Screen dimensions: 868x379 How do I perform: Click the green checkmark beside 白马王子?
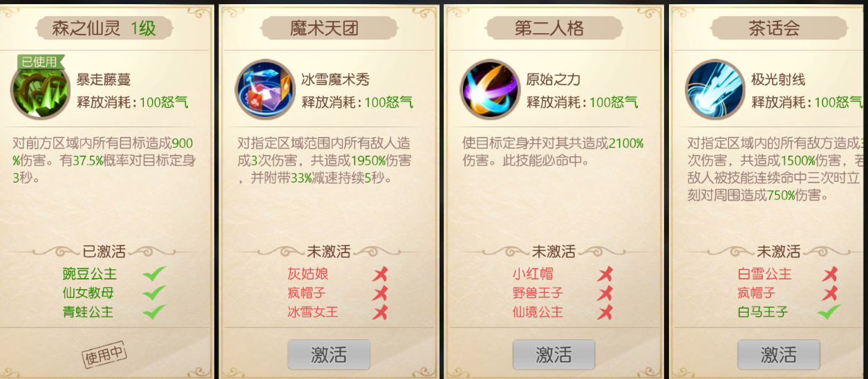tap(829, 312)
